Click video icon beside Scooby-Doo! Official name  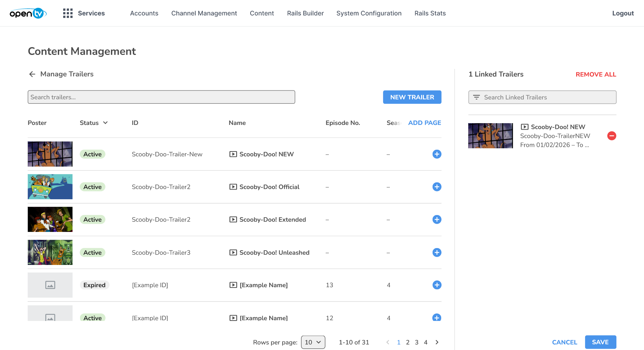pos(233,187)
